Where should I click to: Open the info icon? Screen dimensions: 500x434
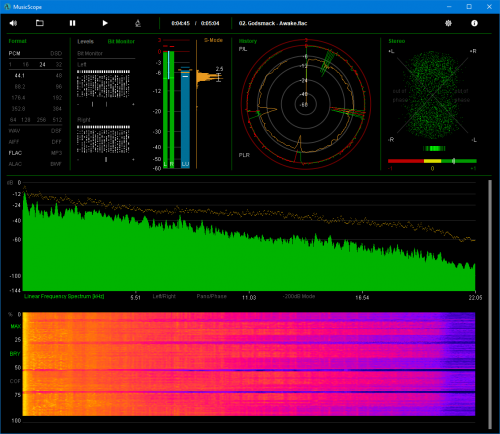pos(474,23)
